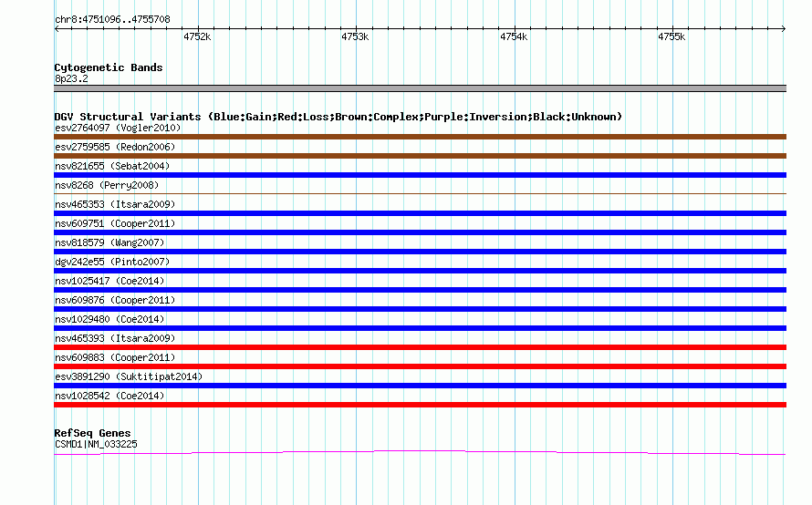Click the 4753k ruler tick label

pyautogui.click(x=355, y=36)
